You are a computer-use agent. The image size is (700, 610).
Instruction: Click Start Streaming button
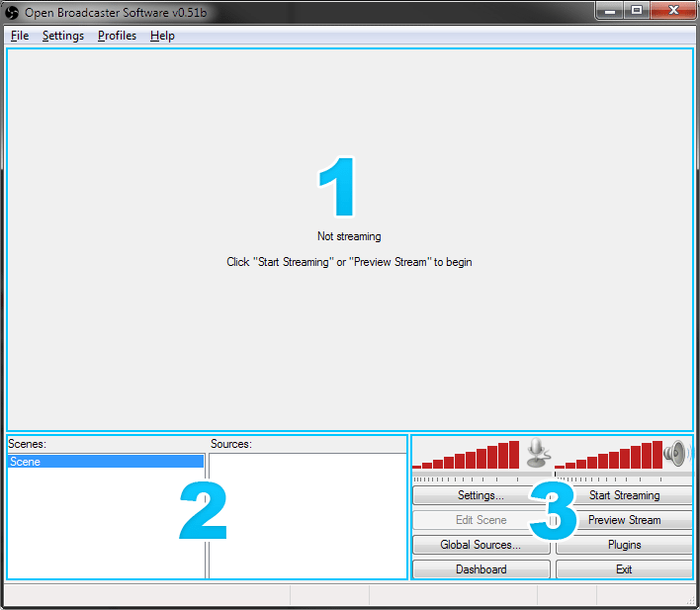624,495
